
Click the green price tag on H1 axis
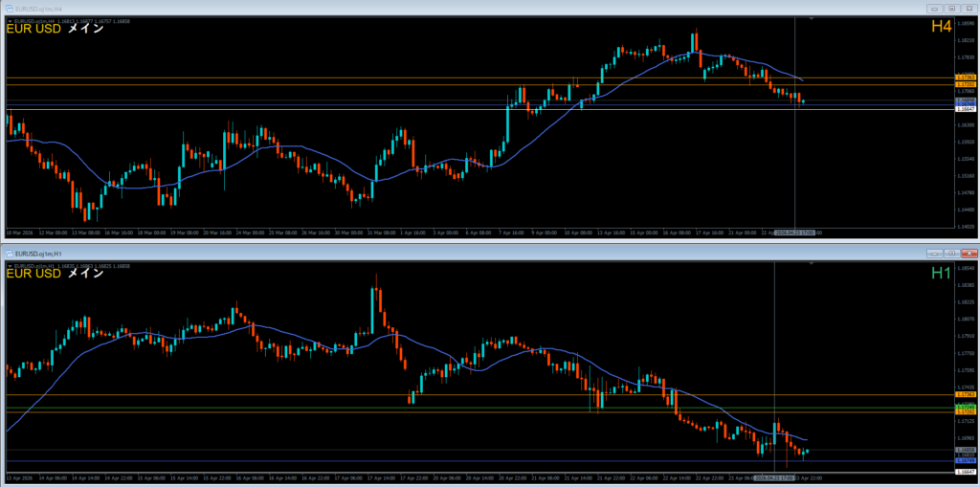[x=965, y=407]
